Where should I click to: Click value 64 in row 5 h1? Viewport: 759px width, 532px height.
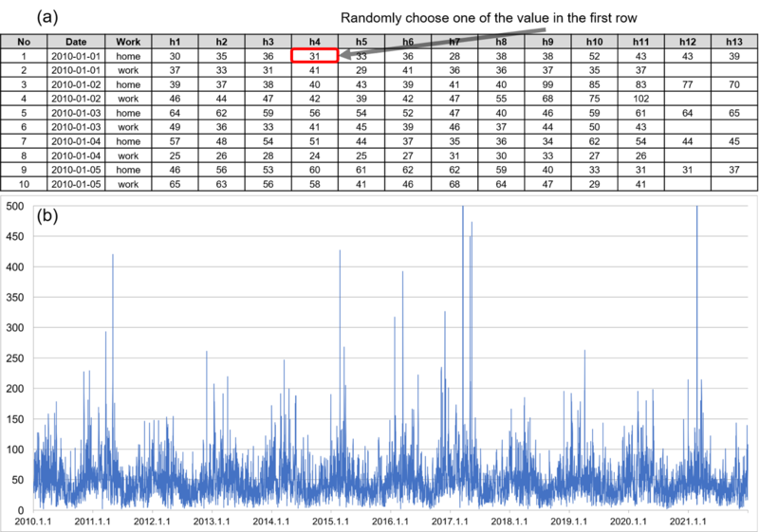coord(175,113)
